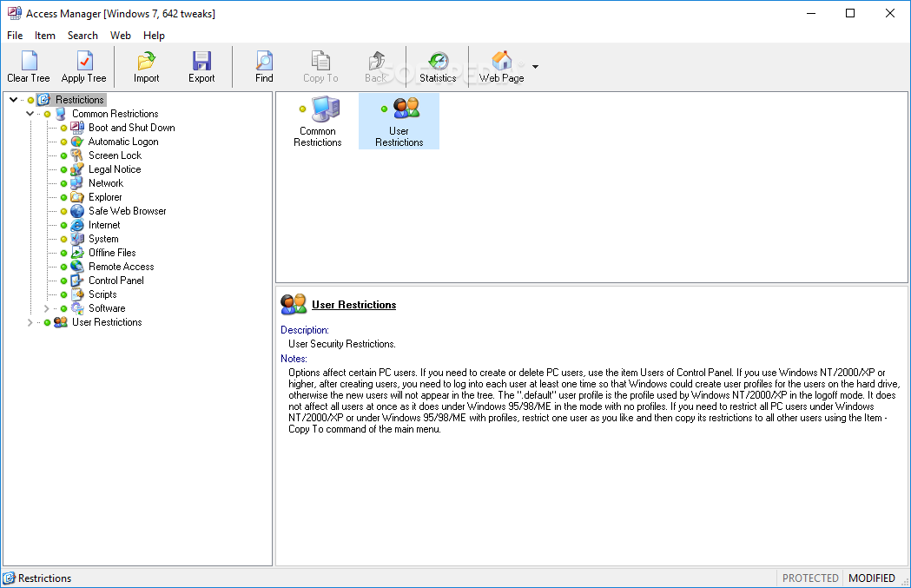Click Apply Tree in the toolbar
This screenshot has width=911, height=588.
[x=83, y=67]
